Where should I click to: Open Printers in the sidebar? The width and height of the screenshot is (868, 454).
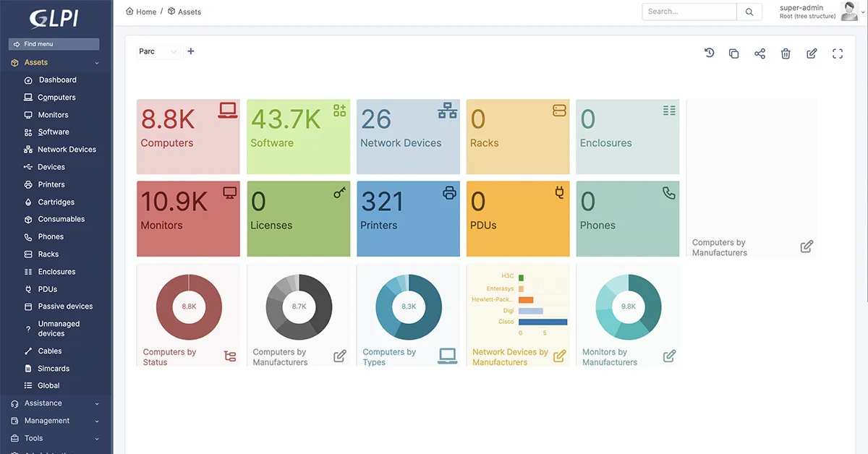point(51,184)
